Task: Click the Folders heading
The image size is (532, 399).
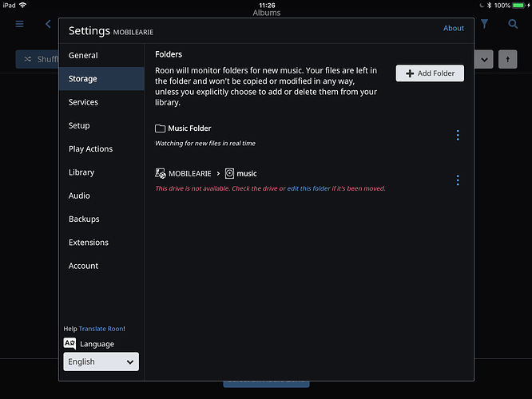Action: [169, 54]
